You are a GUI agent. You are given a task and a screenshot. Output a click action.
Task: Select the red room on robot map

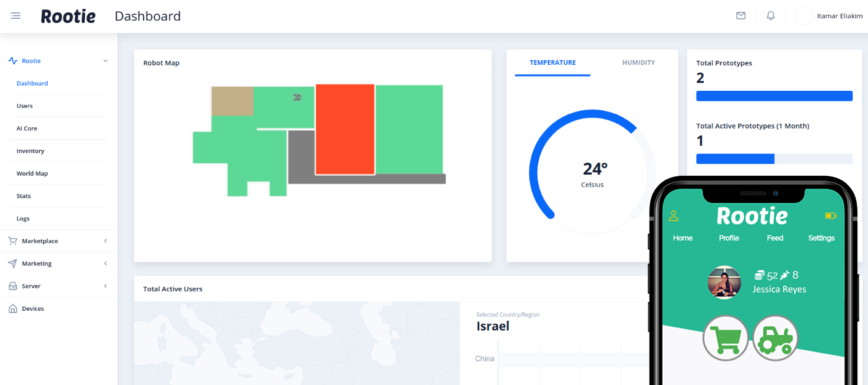click(345, 130)
